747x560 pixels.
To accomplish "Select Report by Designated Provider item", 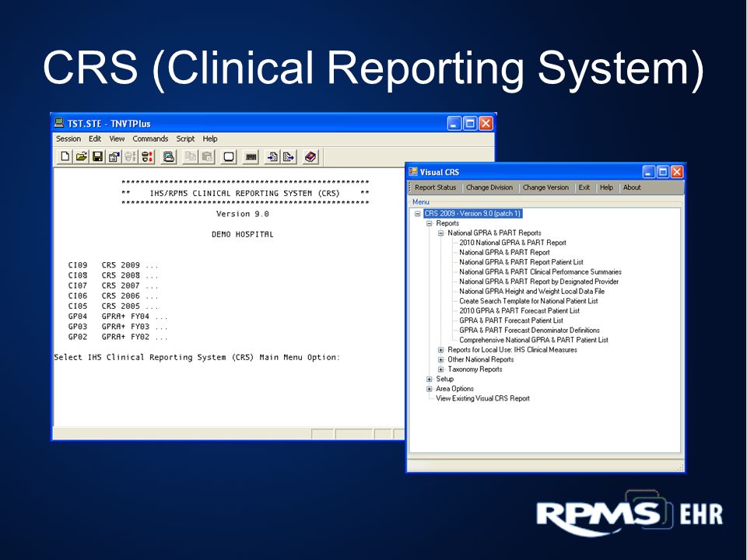I will click(538, 282).
